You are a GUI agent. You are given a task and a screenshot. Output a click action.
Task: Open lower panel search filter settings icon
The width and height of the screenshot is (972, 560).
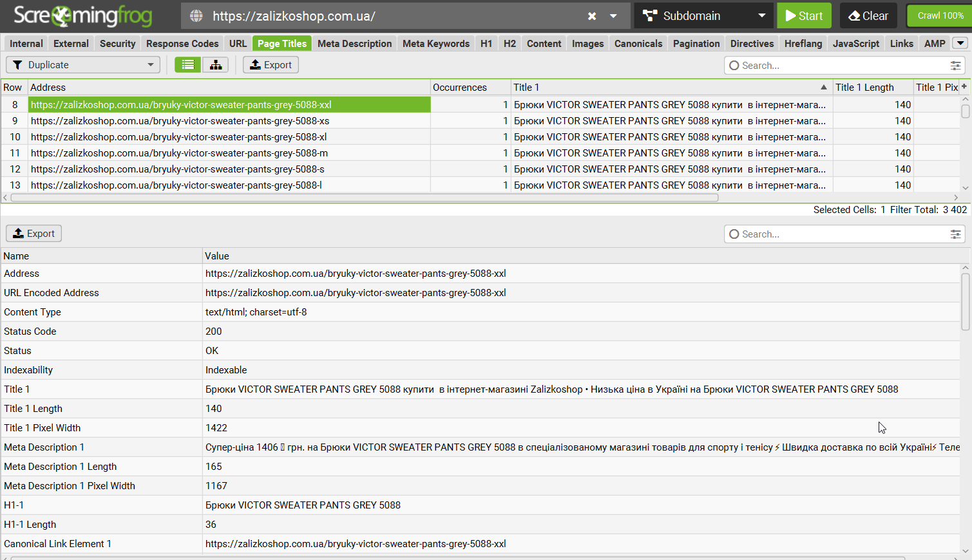956,234
